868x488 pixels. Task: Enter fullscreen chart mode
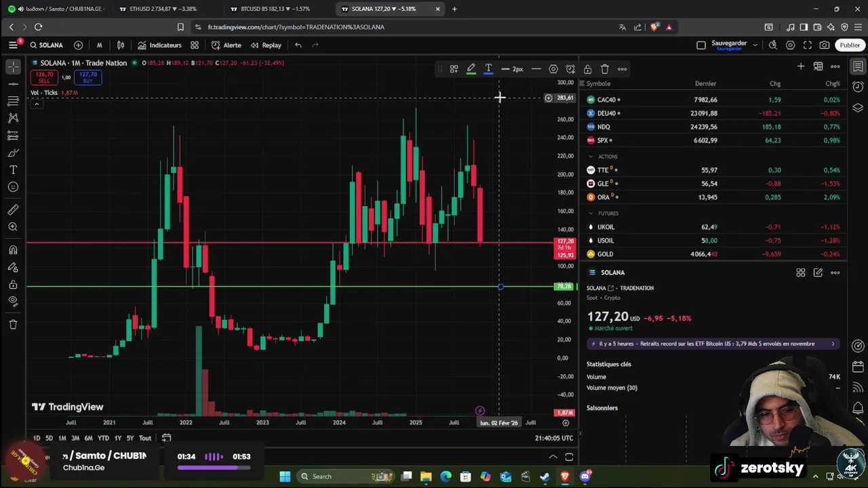click(x=807, y=45)
